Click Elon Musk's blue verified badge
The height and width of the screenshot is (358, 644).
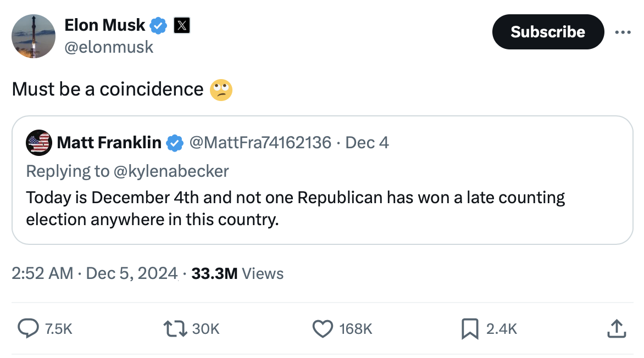click(x=159, y=25)
